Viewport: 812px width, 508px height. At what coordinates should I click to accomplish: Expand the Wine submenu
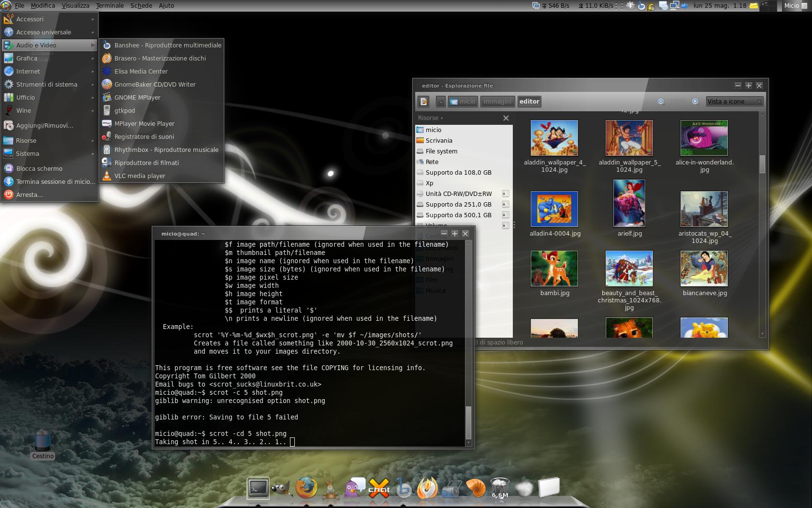pyautogui.click(x=49, y=110)
